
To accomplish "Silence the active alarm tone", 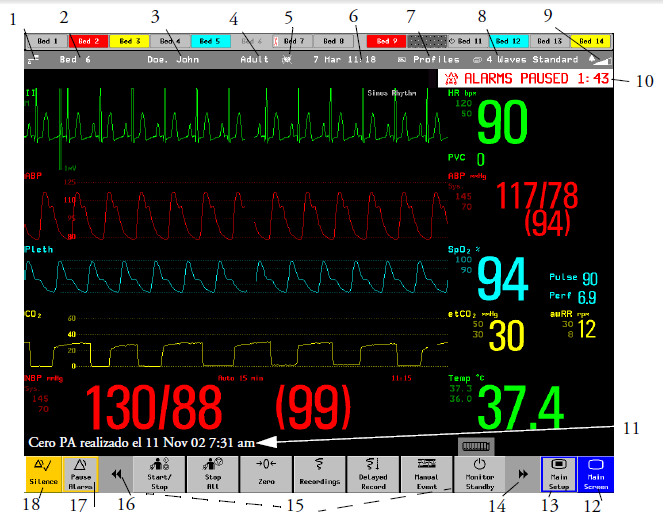I will [44, 474].
